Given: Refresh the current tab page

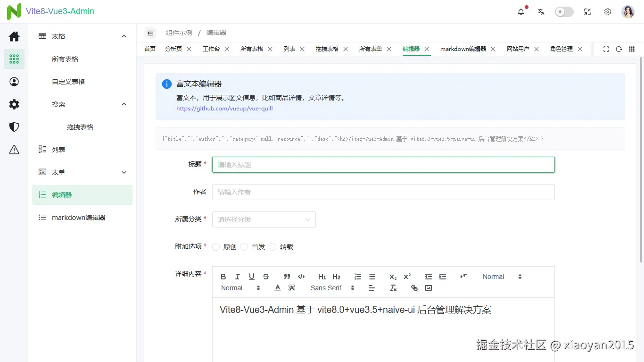Looking at the screenshot, I should coord(619,49).
